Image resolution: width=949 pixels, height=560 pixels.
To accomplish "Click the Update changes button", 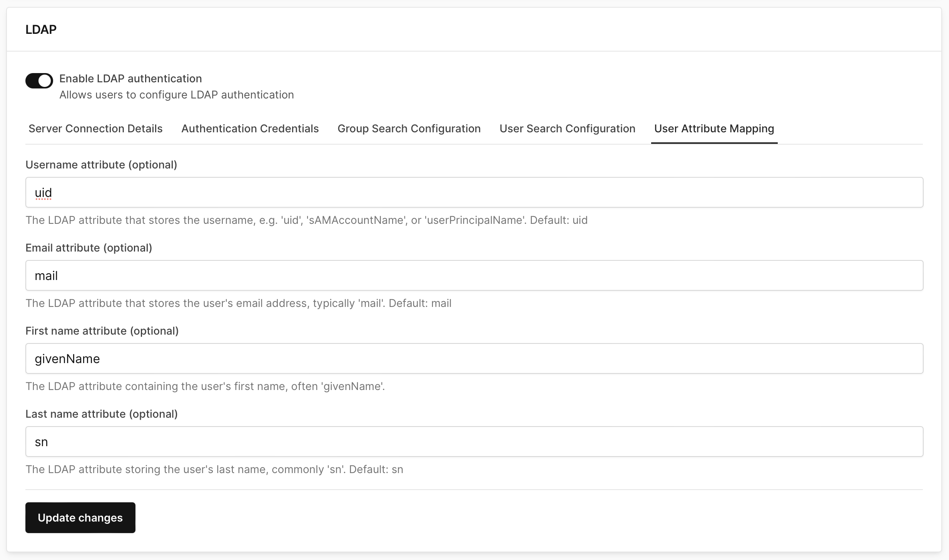I will pyautogui.click(x=80, y=518).
